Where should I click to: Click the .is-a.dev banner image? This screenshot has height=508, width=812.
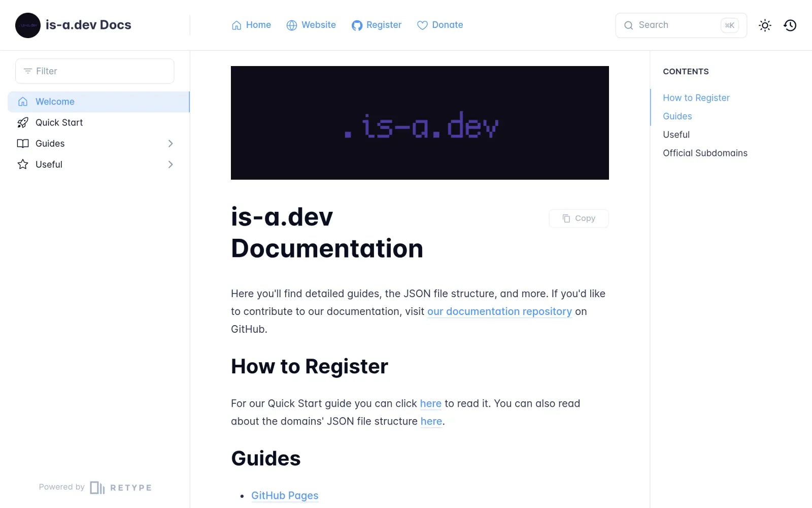point(420,123)
